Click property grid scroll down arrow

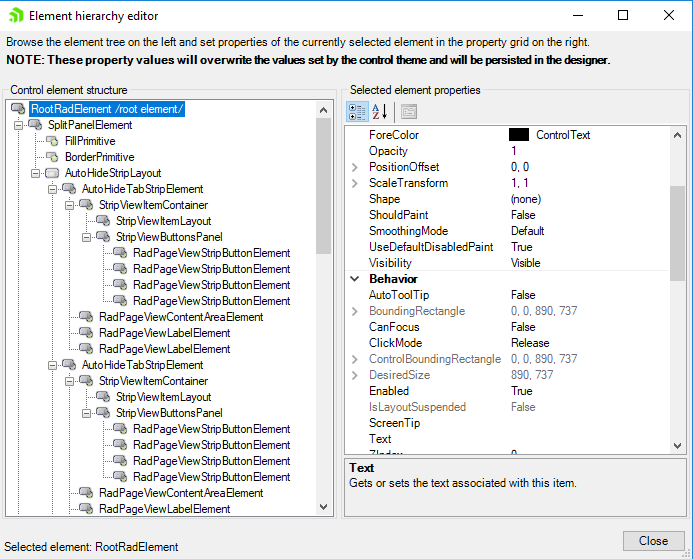point(677,445)
